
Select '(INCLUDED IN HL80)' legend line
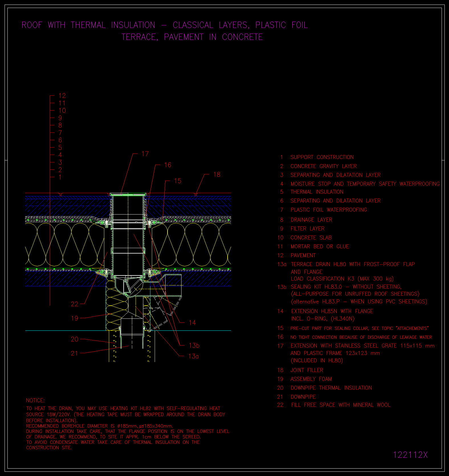[x=317, y=360]
